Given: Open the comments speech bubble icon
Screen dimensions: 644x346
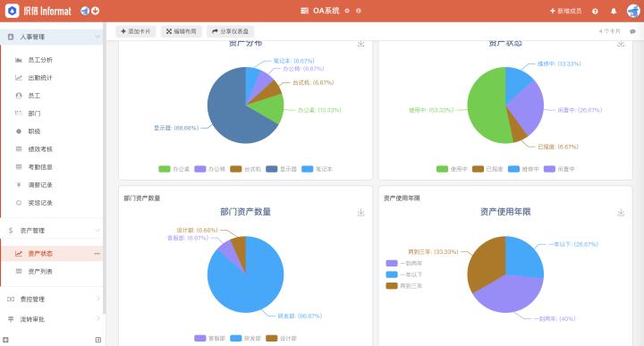Looking at the screenshot, I should click(x=632, y=31).
